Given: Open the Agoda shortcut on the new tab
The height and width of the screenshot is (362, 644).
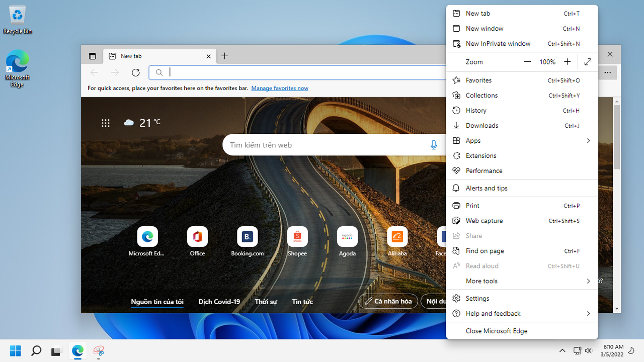Looking at the screenshot, I should 347,236.
